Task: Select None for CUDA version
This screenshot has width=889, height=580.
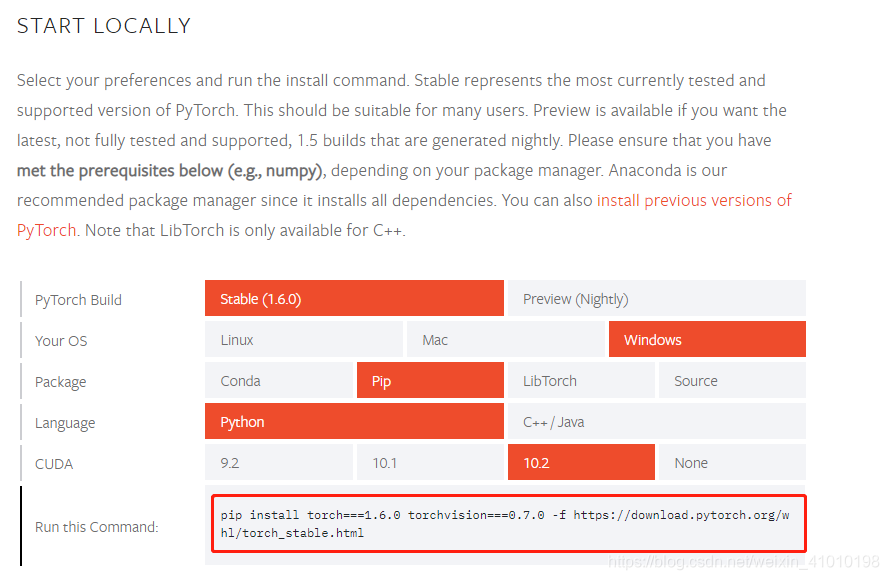Action: pyautogui.click(x=732, y=462)
